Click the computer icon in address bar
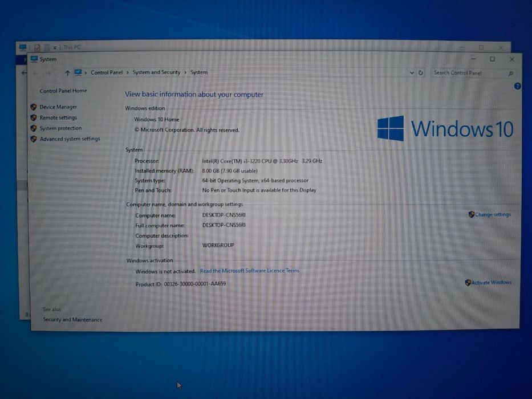Screen dimensions: 532x399 click(78, 72)
